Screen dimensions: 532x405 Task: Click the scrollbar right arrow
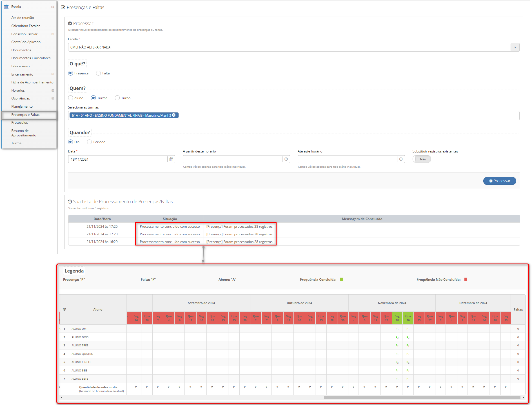pyautogui.click(x=523, y=398)
